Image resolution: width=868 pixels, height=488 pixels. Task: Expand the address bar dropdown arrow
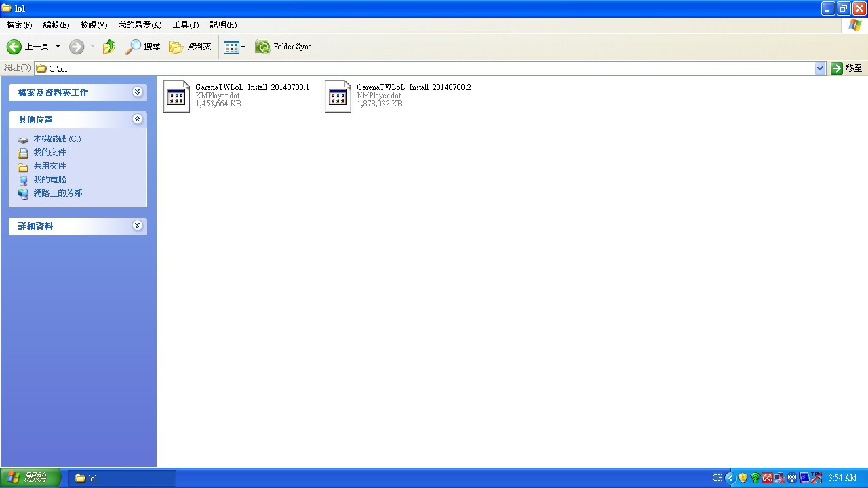click(820, 68)
